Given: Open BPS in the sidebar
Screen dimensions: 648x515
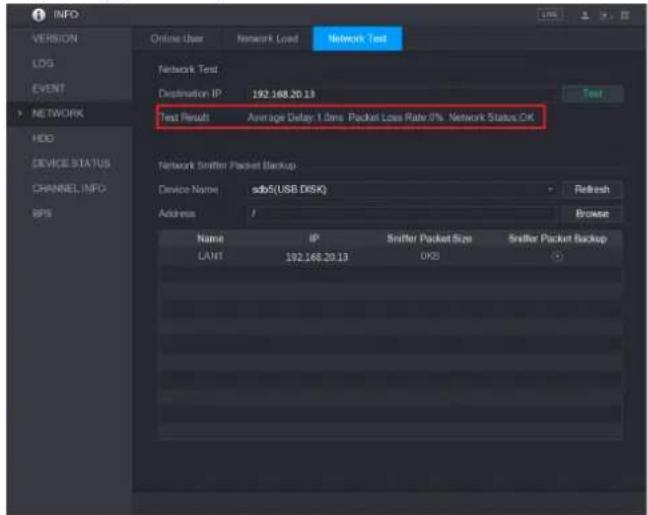Looking at the screenshot, I should tap(42, 214).
